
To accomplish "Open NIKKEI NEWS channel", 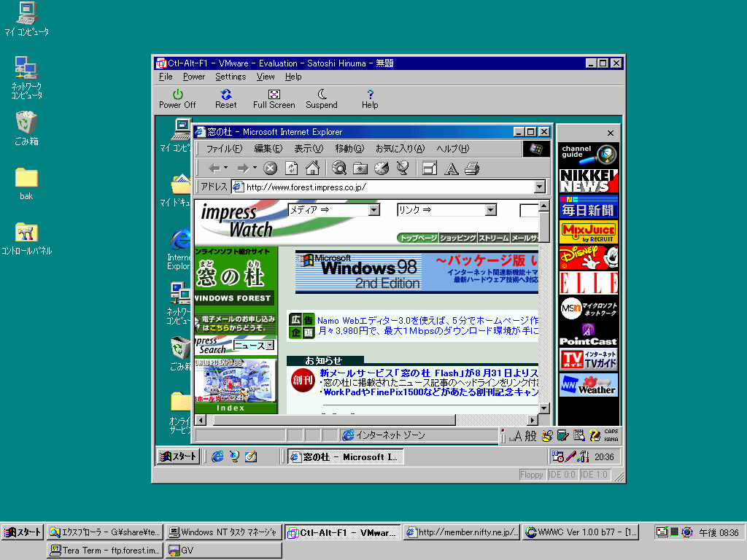I will (x=589, y=181).
